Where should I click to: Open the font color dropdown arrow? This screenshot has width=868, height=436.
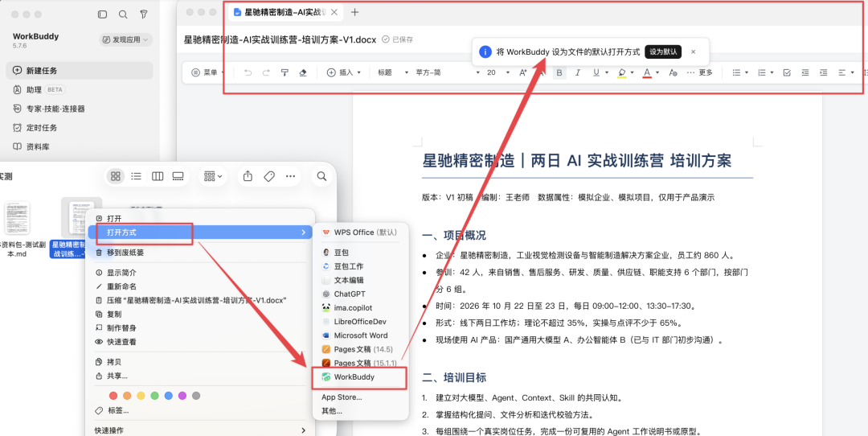click(657, 72)
